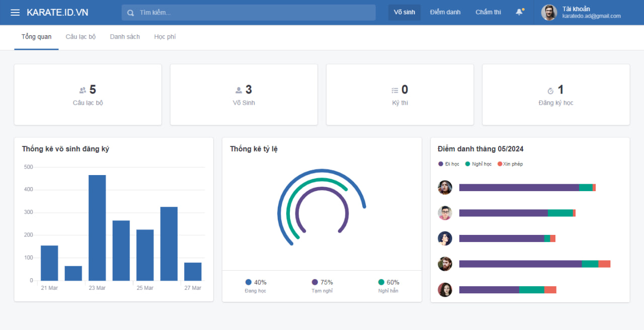Click the Chấm thi nav button

pos(488,13)
